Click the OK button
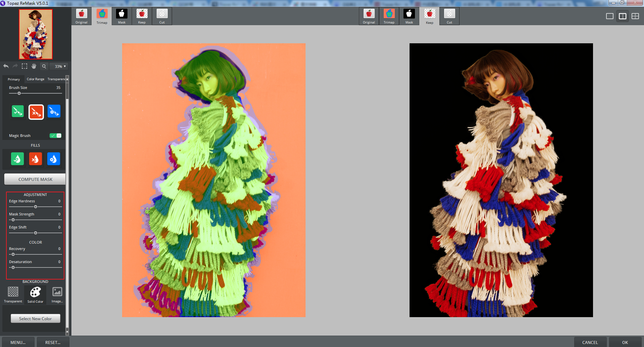The width and height of the screenshot is (644, 347). (625, 342)
